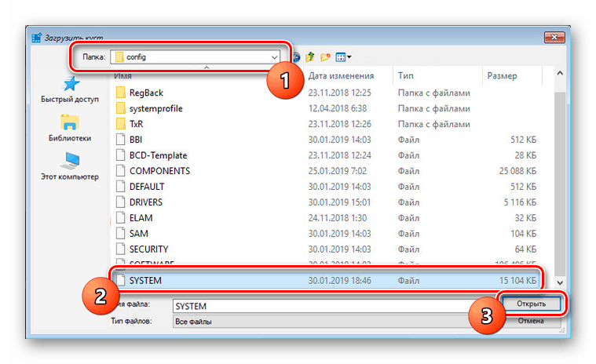Click the SECURITY file name
The image size is (596, 364).
pyautogui.click(x=148, y=249)
